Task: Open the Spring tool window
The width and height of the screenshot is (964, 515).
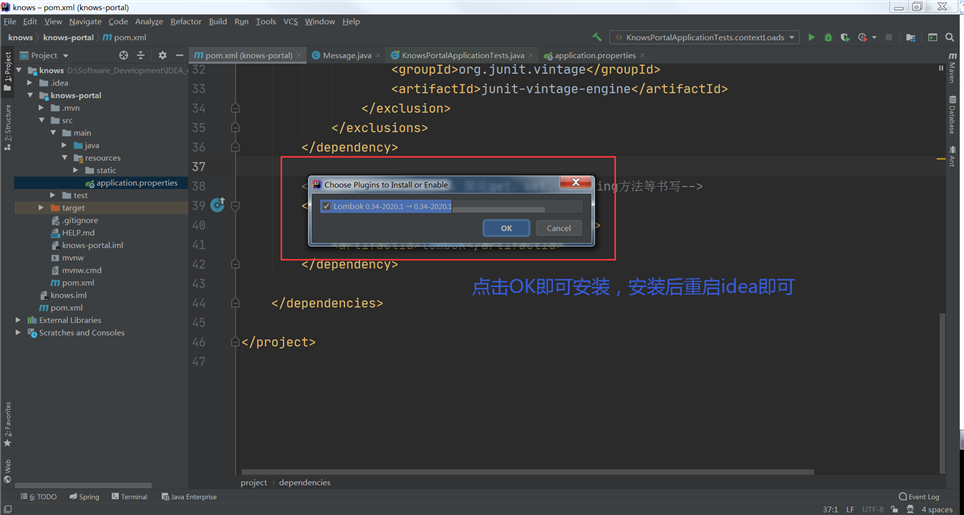Action: [84, 497]
